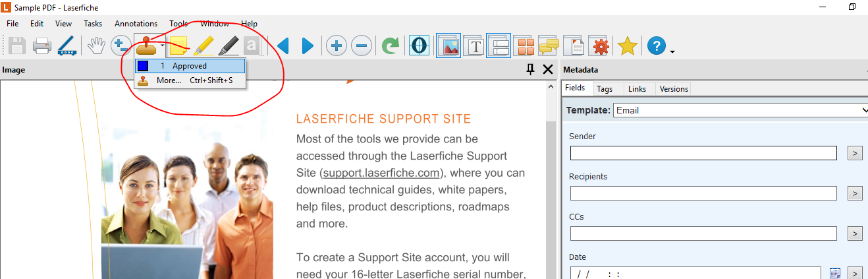The width and height of the screenshot is (868, 279).
Task: Open the Help menu
Action: (x=250, y=24)
